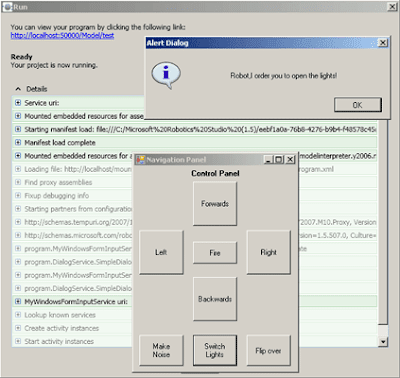
Task: Close the Run window
Action: [392, 7]
